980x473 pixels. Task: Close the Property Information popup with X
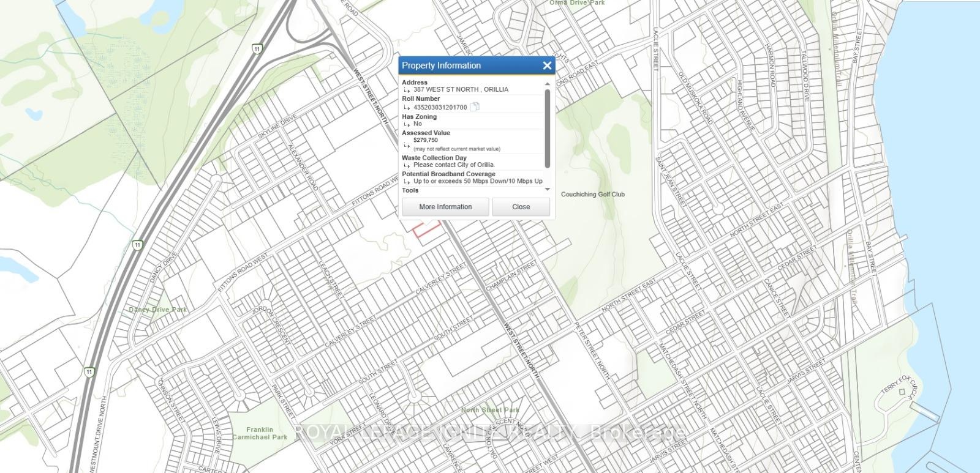point(547,66)
